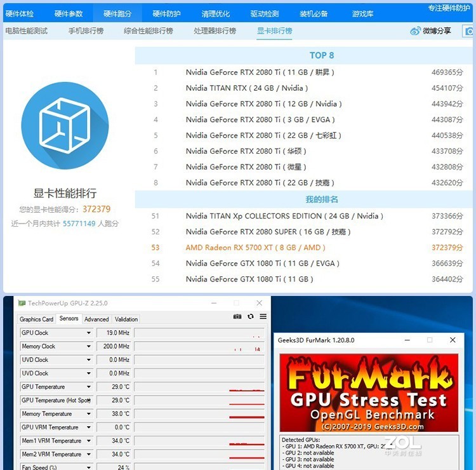Click the GPU Temperature history graph
Screen dimensions: 476x470
click(x=199, y=387)
